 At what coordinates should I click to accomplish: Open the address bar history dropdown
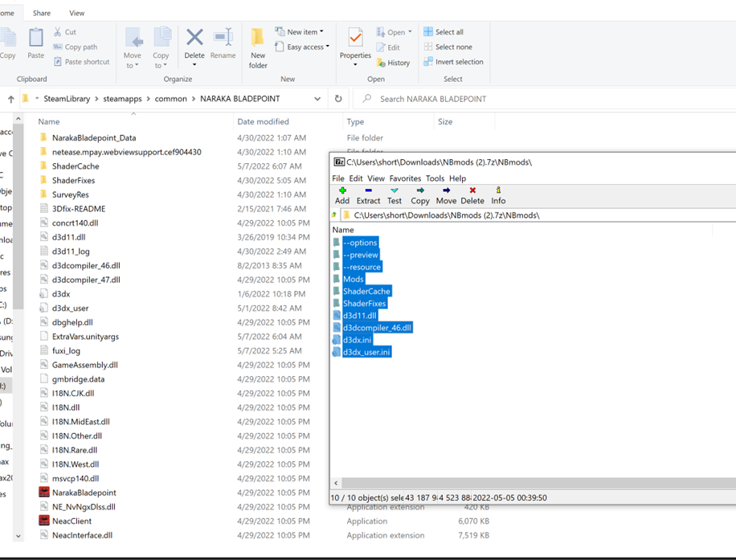317,99
